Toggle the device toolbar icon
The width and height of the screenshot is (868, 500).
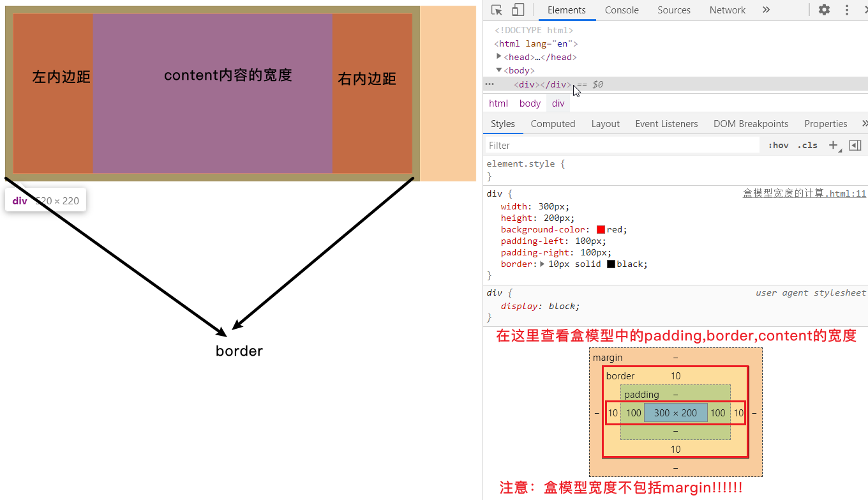(x=518, y=10)
